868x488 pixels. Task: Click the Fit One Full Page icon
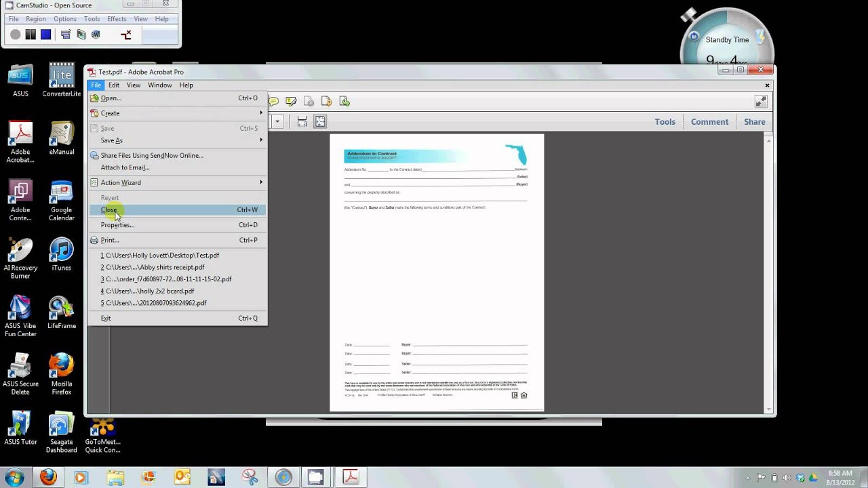pos(320,121)
